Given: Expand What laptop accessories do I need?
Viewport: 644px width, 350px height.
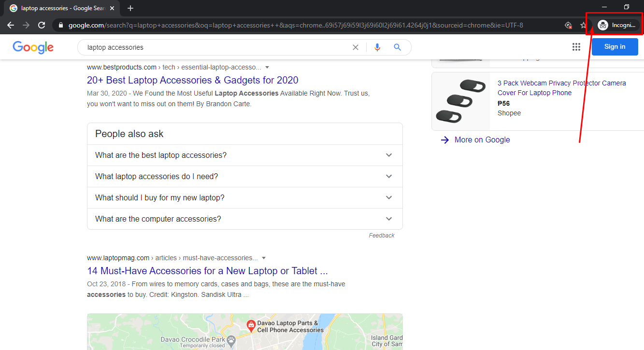Looking at the screenshot, I should click(244, 177).
